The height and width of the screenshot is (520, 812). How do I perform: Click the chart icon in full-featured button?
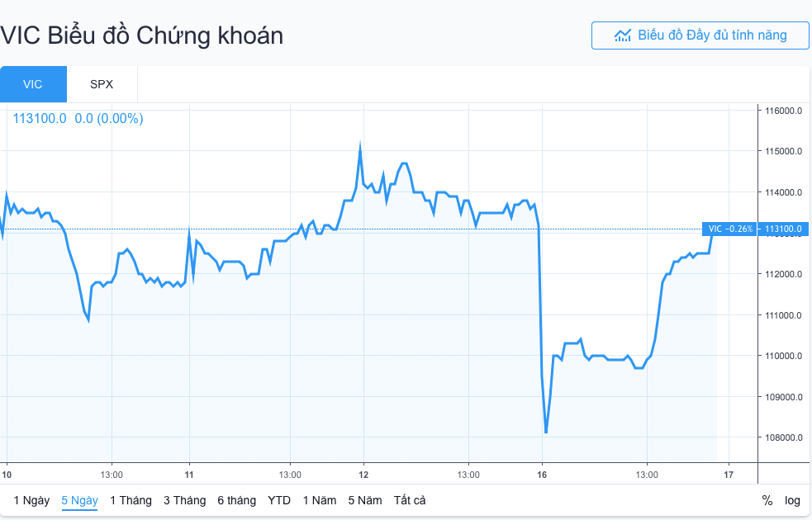tap(623, 35)
